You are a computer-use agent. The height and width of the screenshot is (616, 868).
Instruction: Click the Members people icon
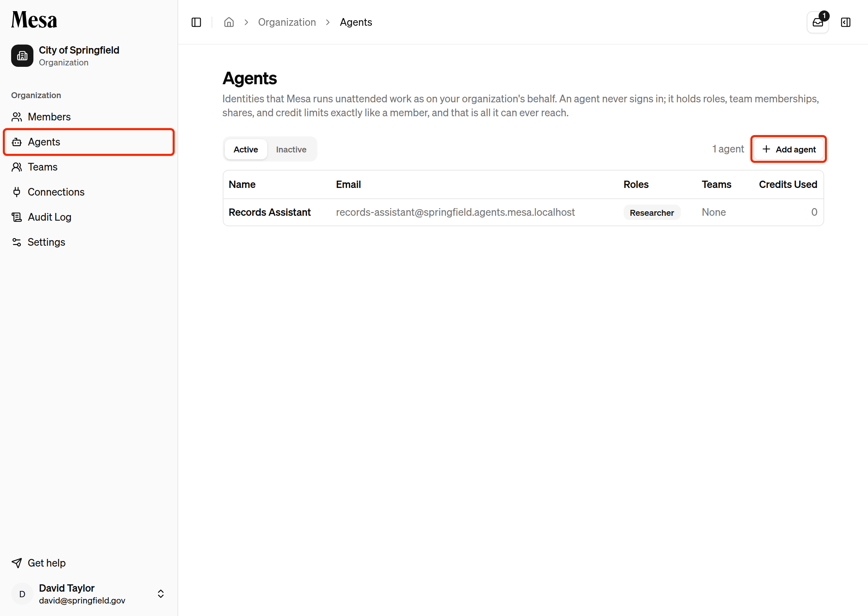tap(17, 117)
